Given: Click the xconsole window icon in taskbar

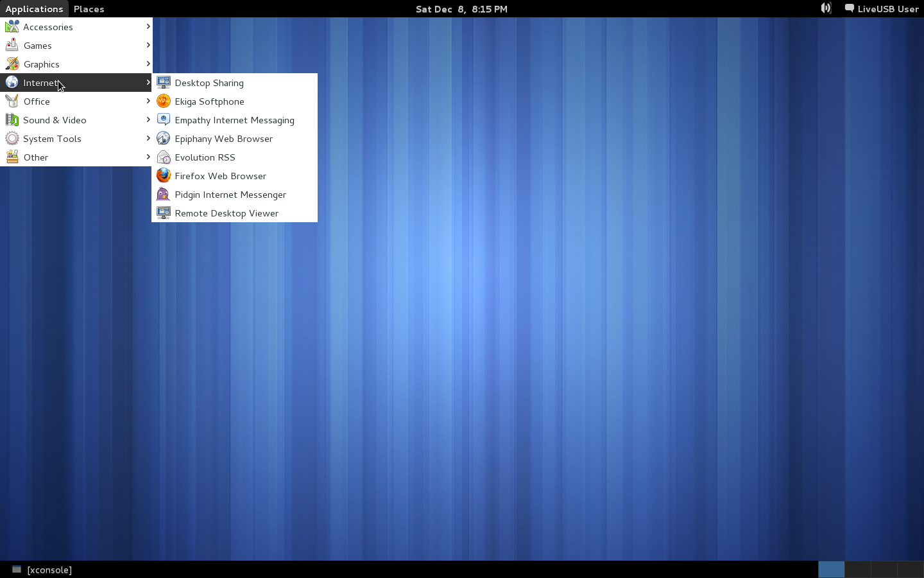Looking at the screenshot, I should click(17, 570).
